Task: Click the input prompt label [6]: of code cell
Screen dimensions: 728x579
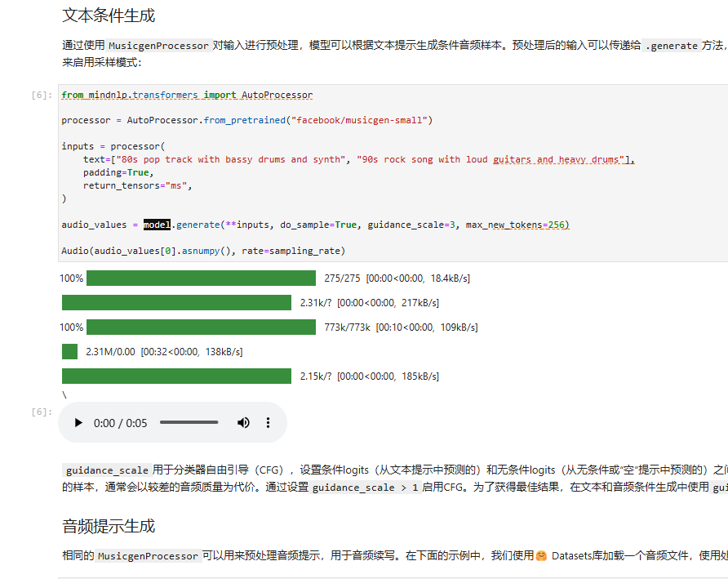Action: coord(42,96)
